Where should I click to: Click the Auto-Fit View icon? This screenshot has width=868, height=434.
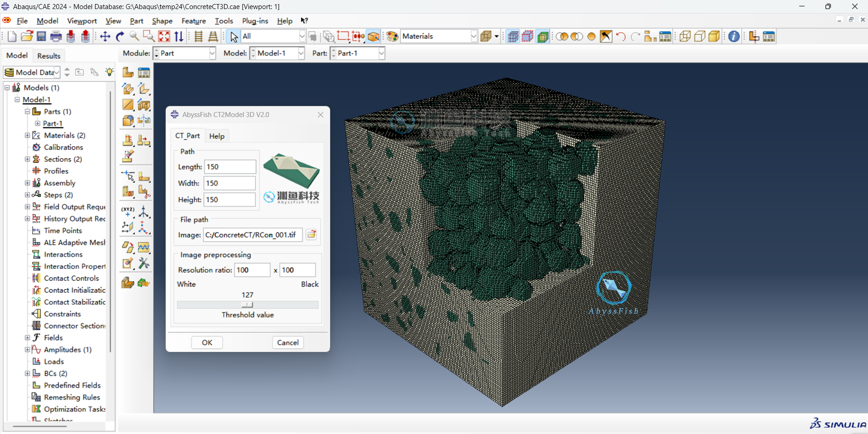164,36
